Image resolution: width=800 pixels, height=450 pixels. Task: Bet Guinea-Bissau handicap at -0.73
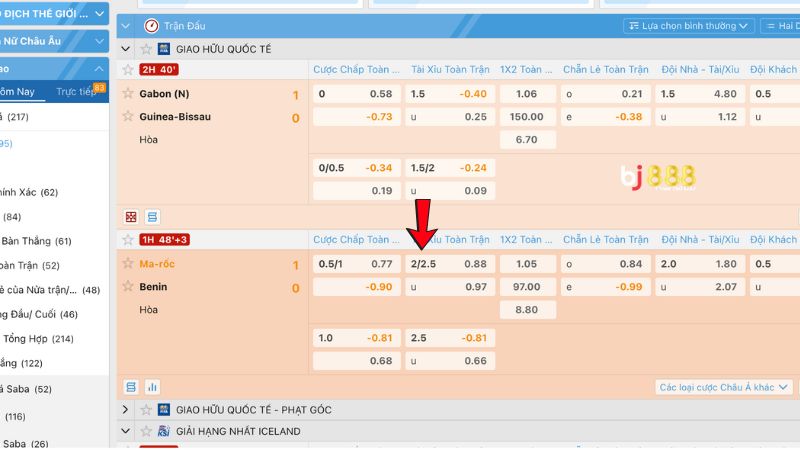point(357,117)
